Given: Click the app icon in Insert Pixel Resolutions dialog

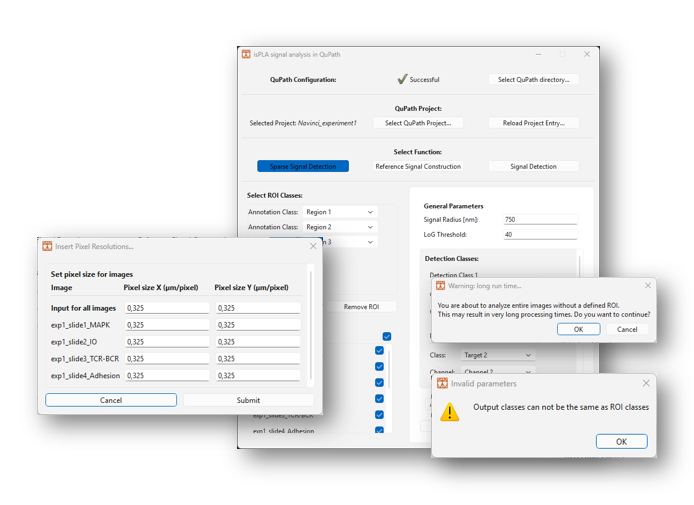Looking at the screenshot, I should coord(47,246).
